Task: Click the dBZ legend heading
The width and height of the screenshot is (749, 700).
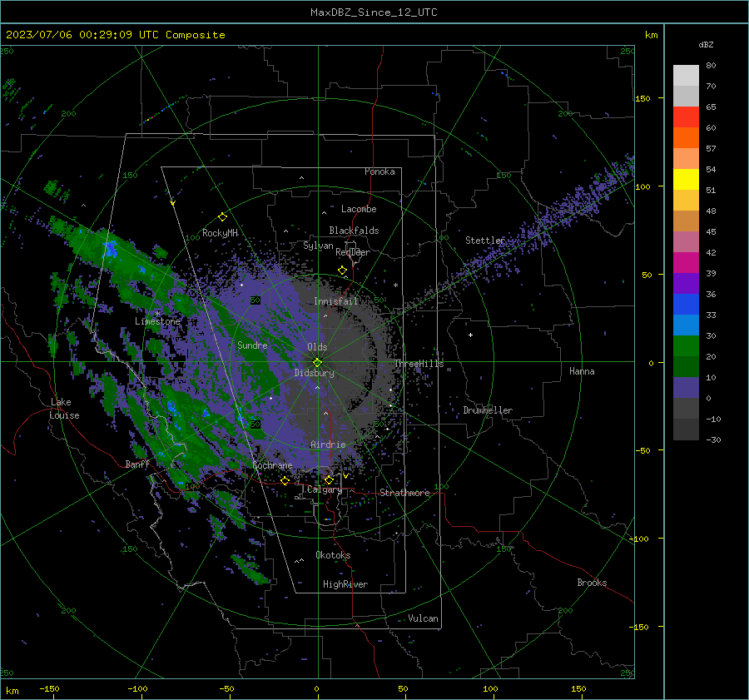Action: point(706,45)
